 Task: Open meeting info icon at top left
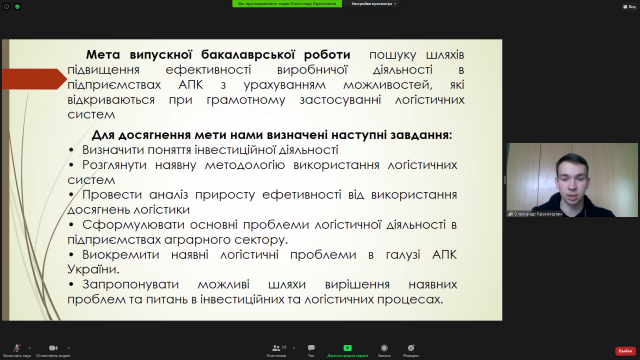(x=7, y=7)
